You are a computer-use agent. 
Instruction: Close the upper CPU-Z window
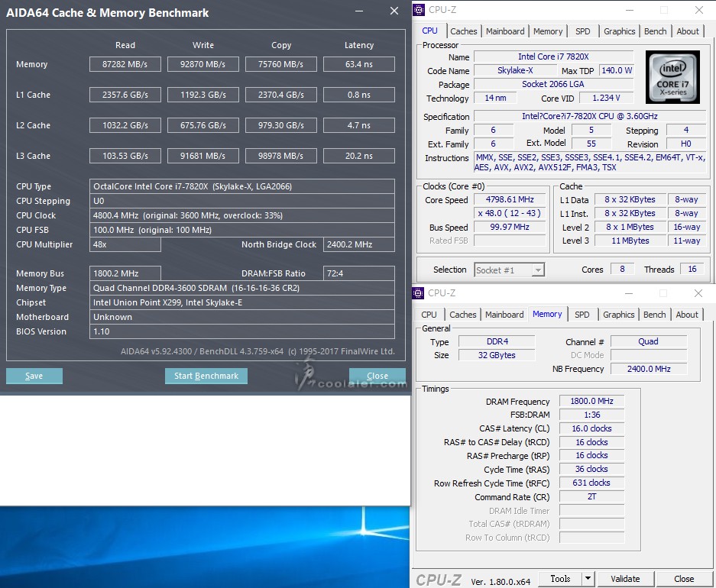698,10
